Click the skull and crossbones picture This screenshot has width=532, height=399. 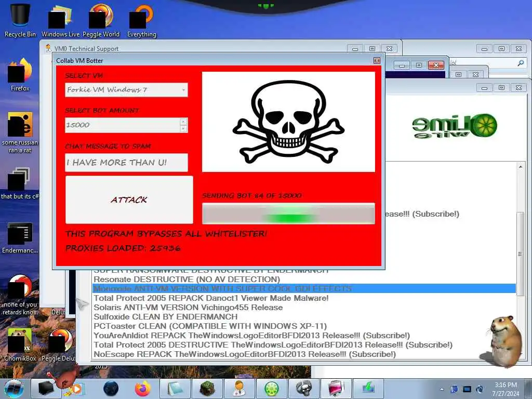coord(289,122)
